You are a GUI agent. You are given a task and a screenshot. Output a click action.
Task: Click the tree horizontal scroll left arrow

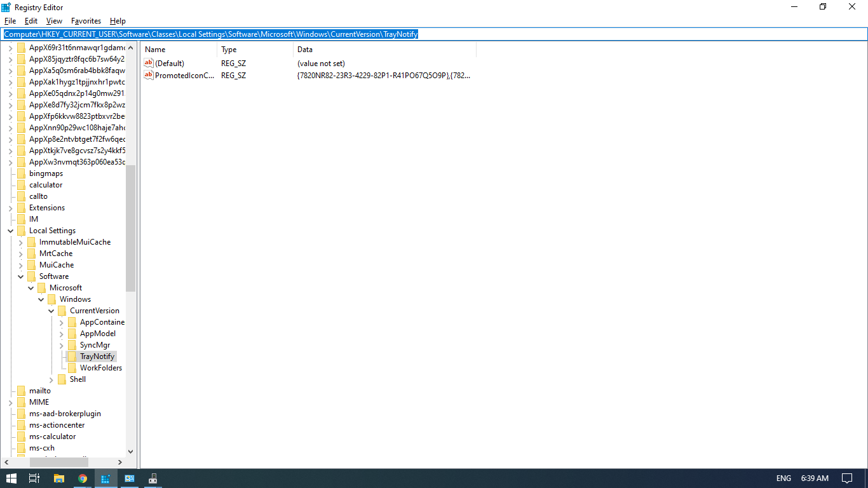click(x=8, y=462)
